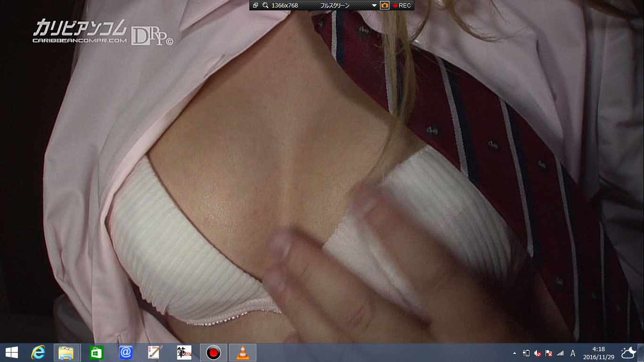Open the brush and paper app icon
644x362 pixels.
point(155,353)
